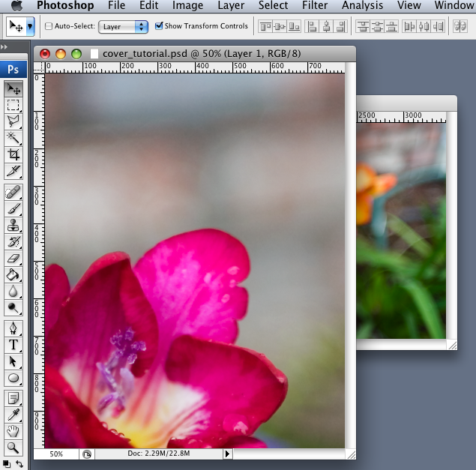Open the Select menu
This screenshot has width=476, height=470.
coord(273,5)
